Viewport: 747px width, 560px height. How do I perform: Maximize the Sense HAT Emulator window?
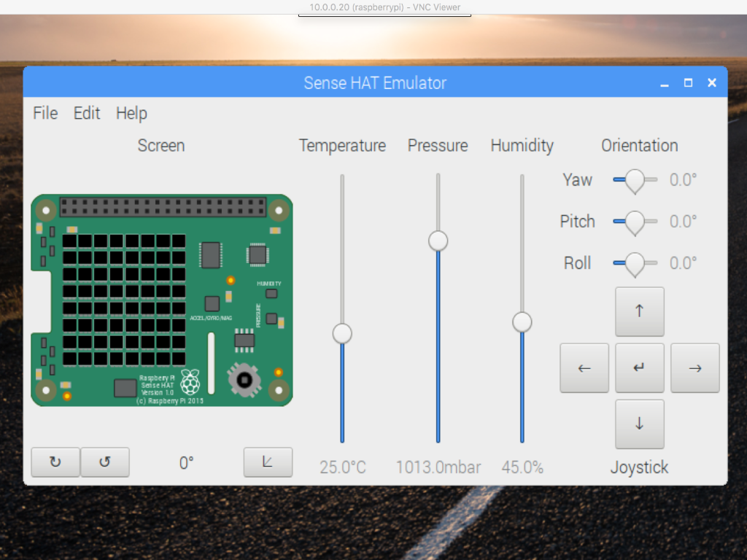(688, 83)
